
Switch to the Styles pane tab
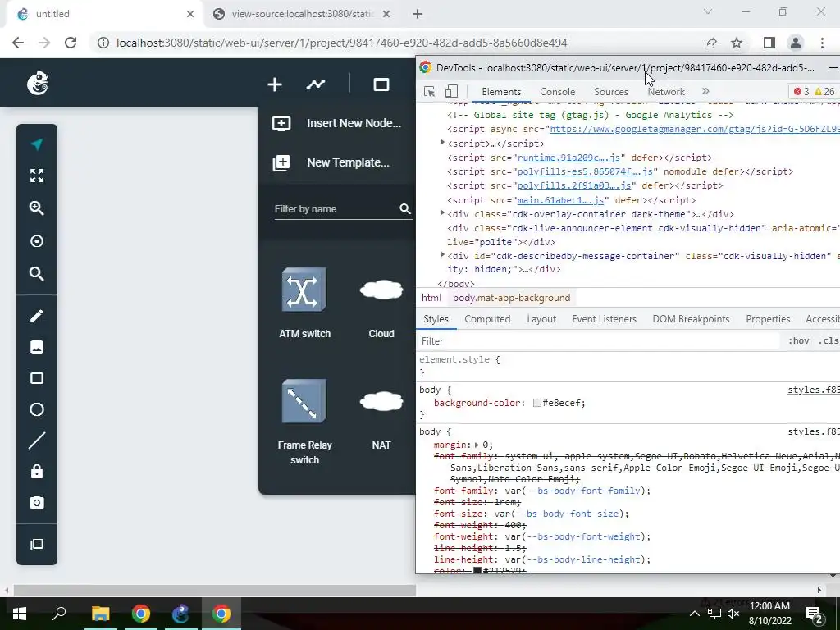tap(436, 319)
